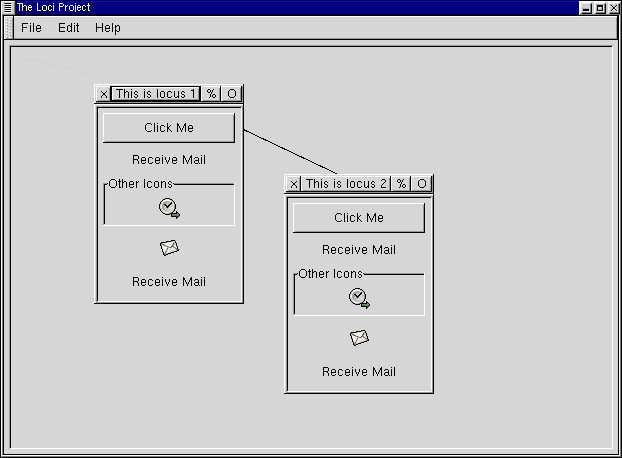Open the window menu icon in title bar

point(8,8)
